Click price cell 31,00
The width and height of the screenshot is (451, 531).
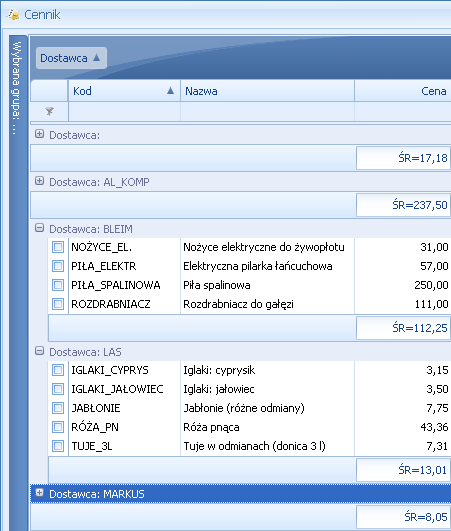tap(403, 247)
